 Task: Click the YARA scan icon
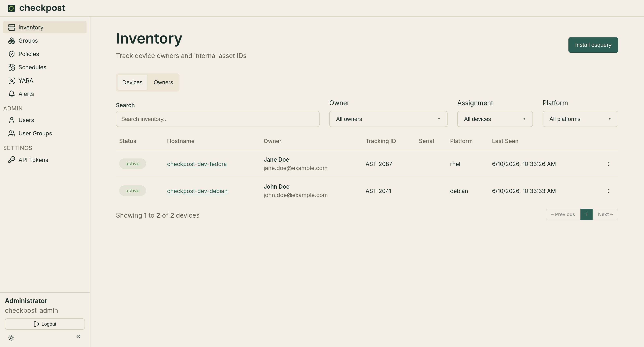coord(11,80)
